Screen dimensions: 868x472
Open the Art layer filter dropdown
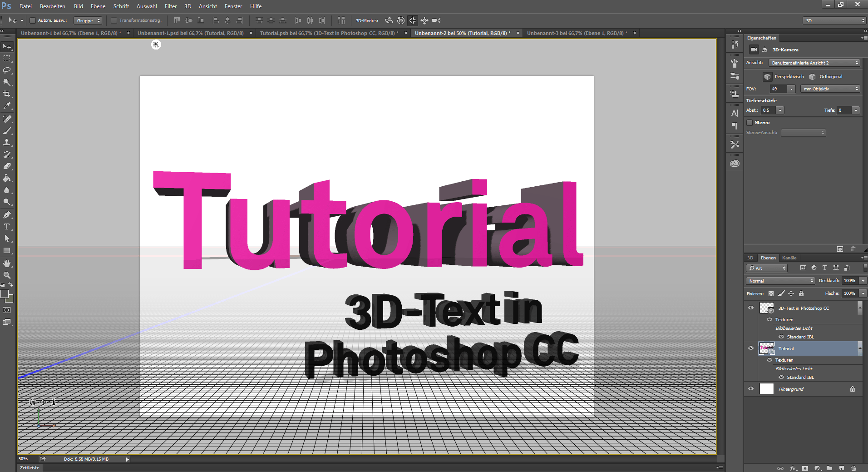tap(767, 268)
